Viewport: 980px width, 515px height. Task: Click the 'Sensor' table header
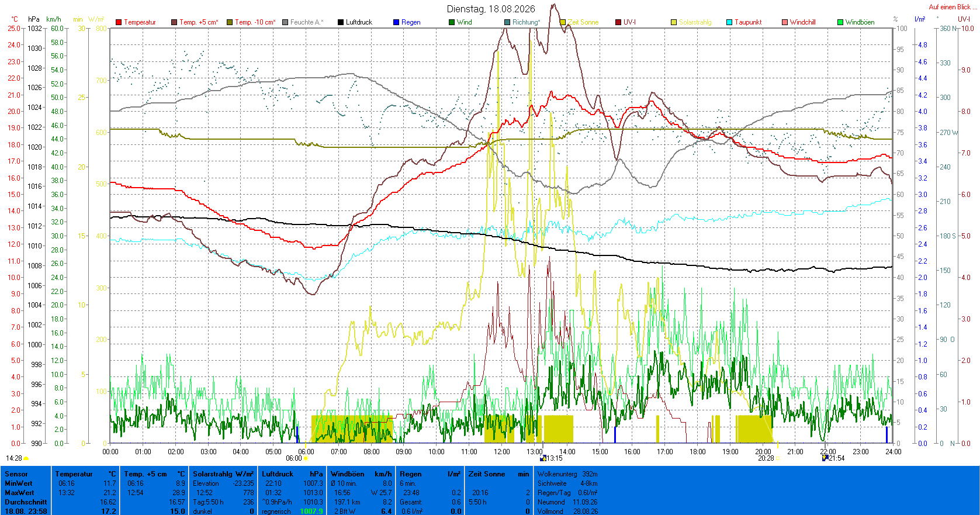point(16,474)
